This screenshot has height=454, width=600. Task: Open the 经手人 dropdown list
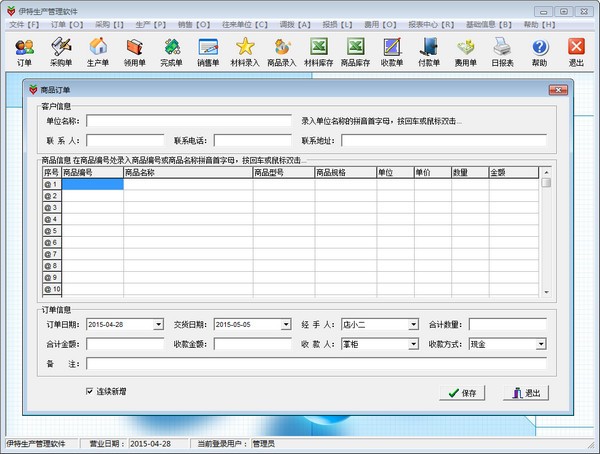coord(413,324)
